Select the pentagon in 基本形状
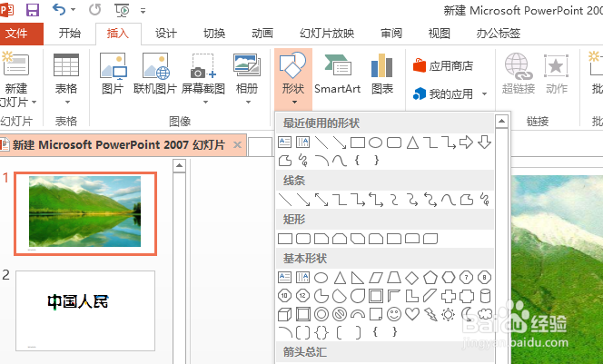The width and height of the screenshot is (603, 364). pos(430,277)
